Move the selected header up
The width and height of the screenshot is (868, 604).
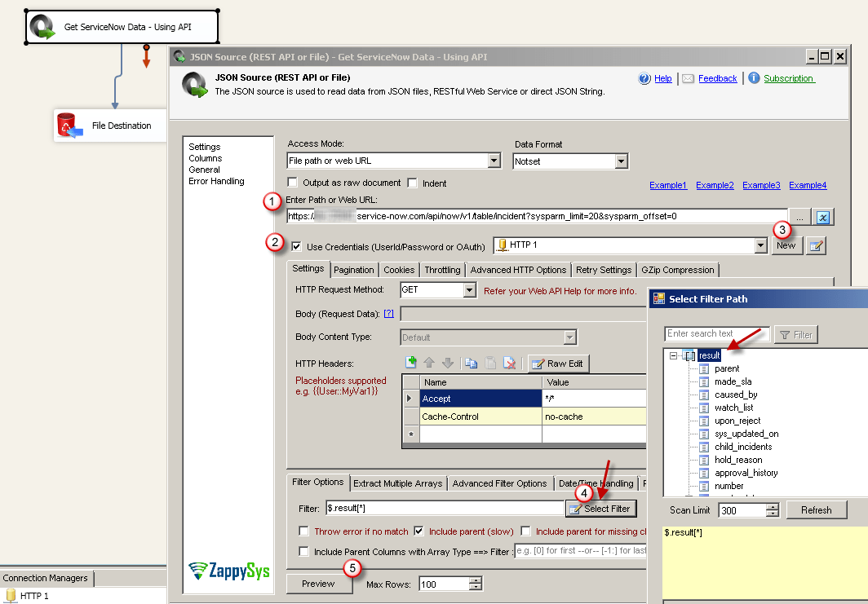tap(427, 363)
